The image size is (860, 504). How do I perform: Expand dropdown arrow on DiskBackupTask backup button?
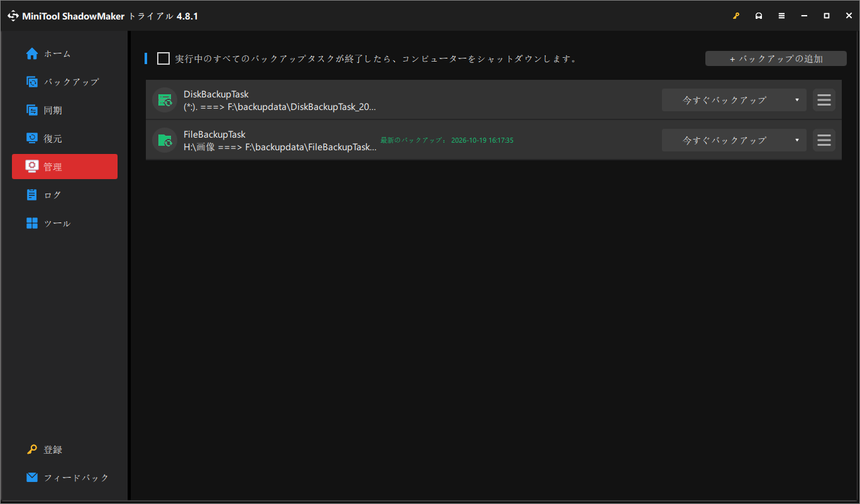[797, 100]
